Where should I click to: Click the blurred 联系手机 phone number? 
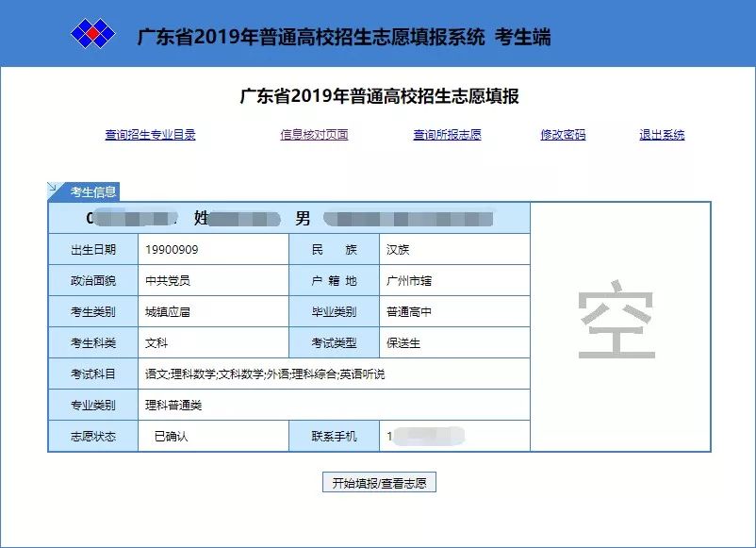click(429, 437)
